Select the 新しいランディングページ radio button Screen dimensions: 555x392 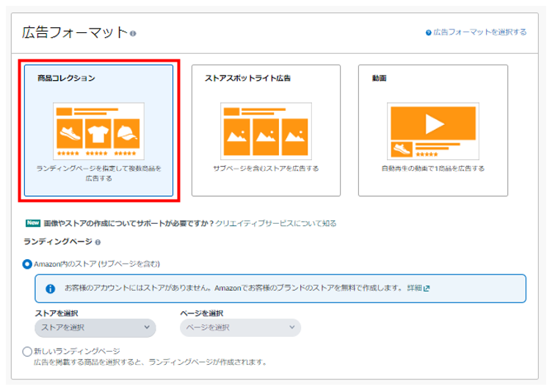tap(27, 352)
